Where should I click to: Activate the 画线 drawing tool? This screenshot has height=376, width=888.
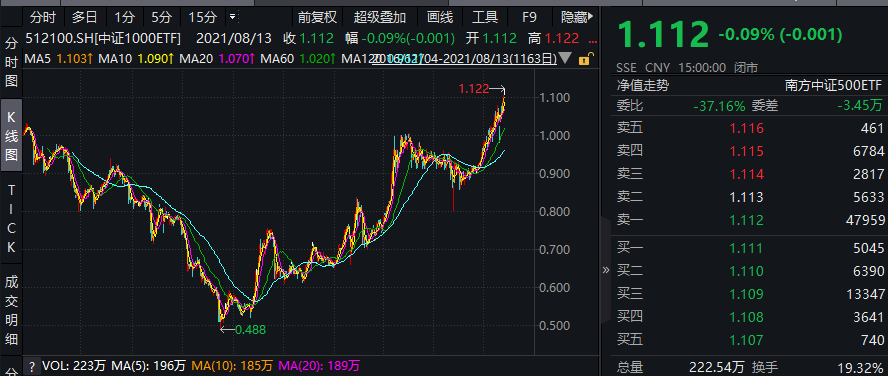pos(440,17)
